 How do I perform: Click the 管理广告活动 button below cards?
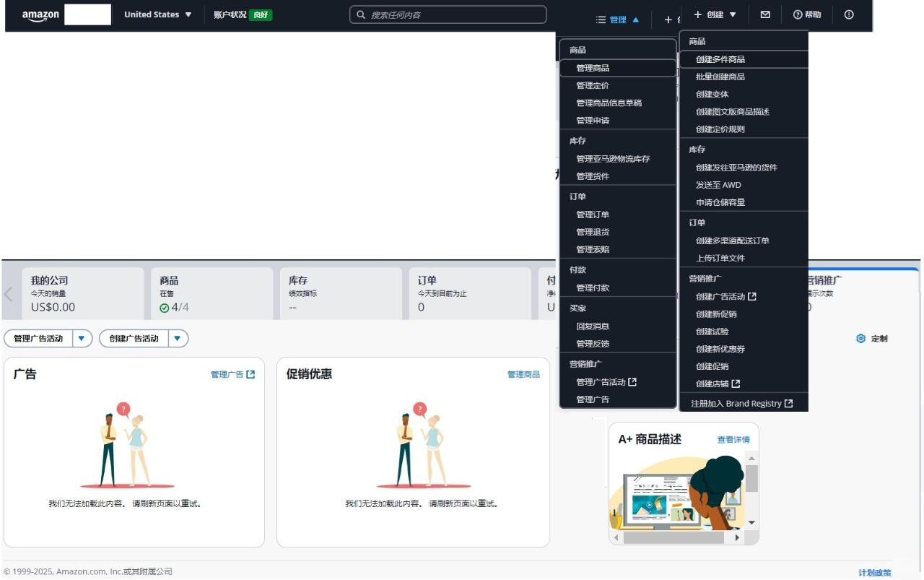click(38, 338)
